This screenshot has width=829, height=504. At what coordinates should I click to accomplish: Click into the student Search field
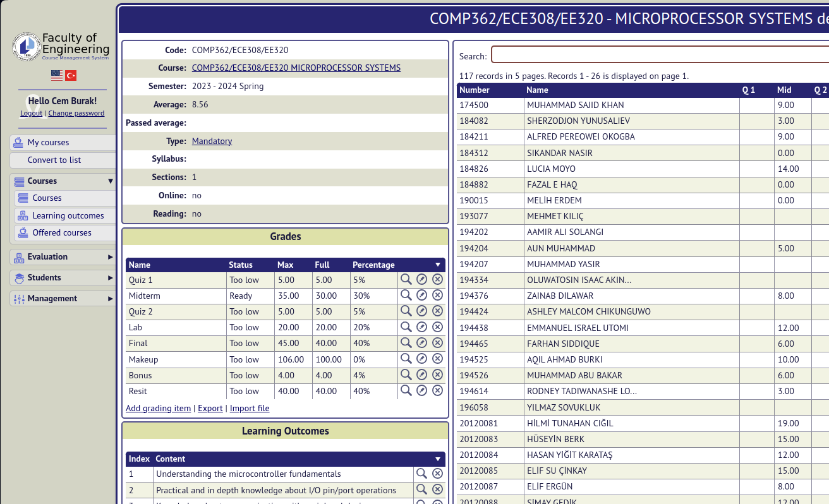click(x=657, y=55)
